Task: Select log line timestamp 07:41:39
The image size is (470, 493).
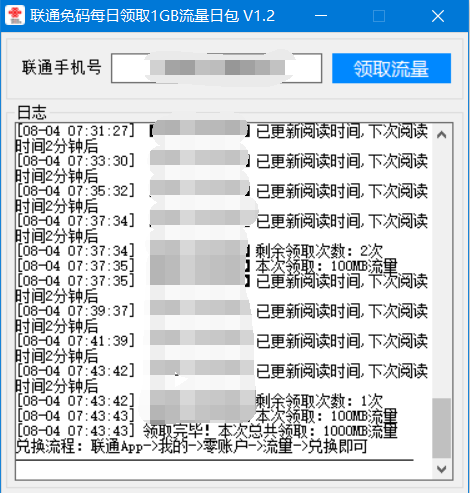Action: [76, 341]
